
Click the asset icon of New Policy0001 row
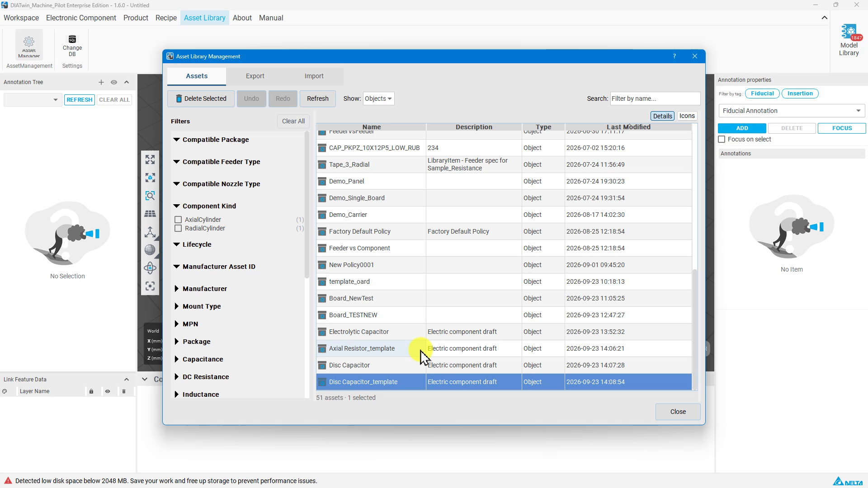click(322, 265)
